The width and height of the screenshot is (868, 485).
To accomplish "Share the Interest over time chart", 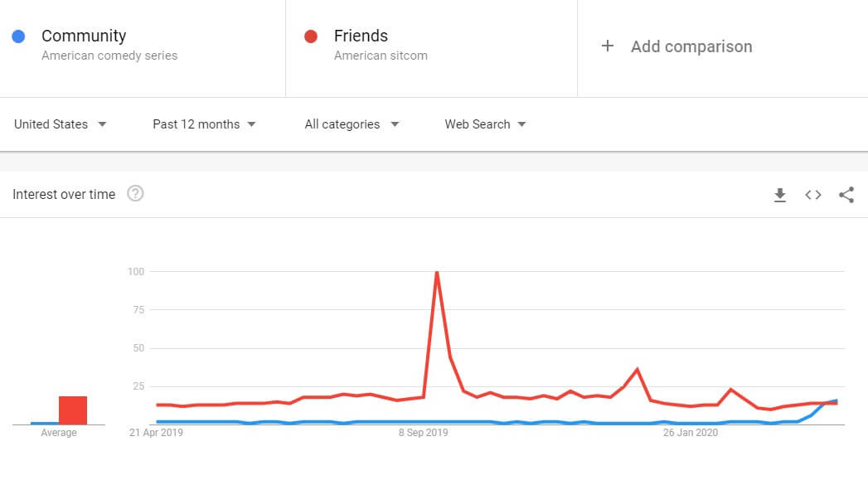I will point(846,195).
